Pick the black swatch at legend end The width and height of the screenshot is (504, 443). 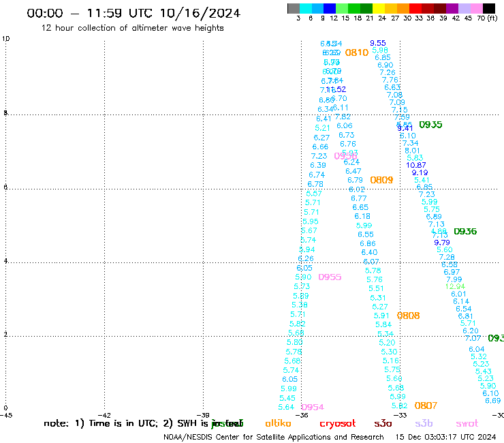[489, 8]
